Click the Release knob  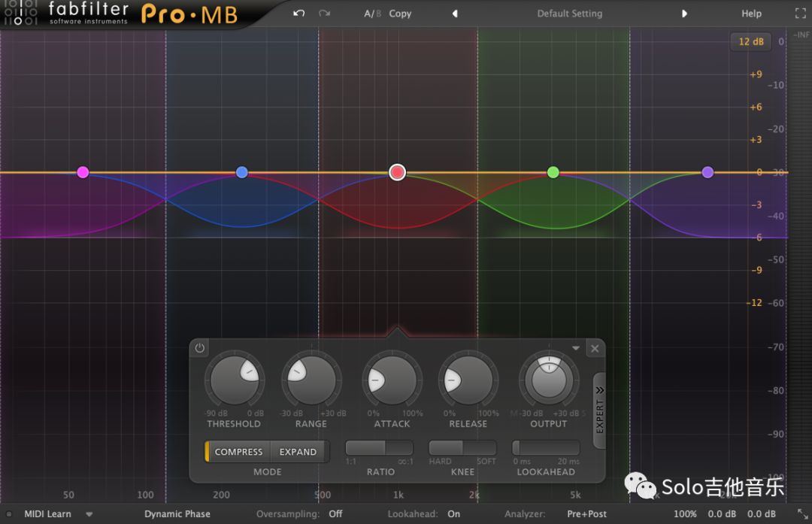pyautogui.click(x=468, y=380)
